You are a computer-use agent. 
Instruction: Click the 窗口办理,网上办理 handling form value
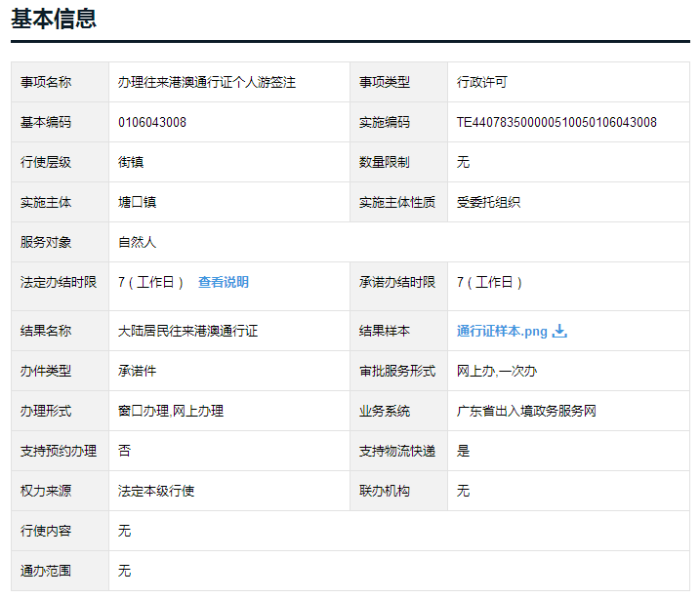pyautogui.click(x=171, y=411)
